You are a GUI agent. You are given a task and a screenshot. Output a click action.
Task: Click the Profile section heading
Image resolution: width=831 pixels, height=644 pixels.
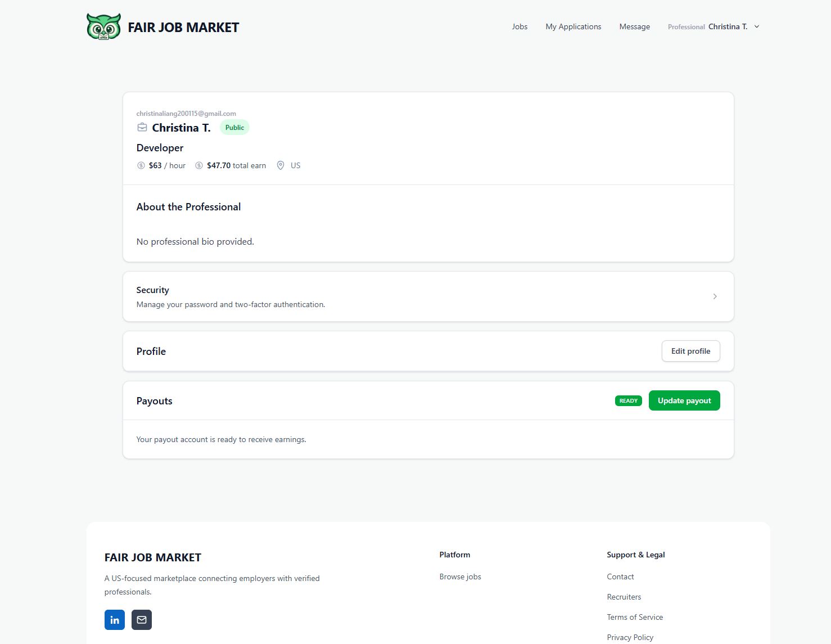[151, 352]
